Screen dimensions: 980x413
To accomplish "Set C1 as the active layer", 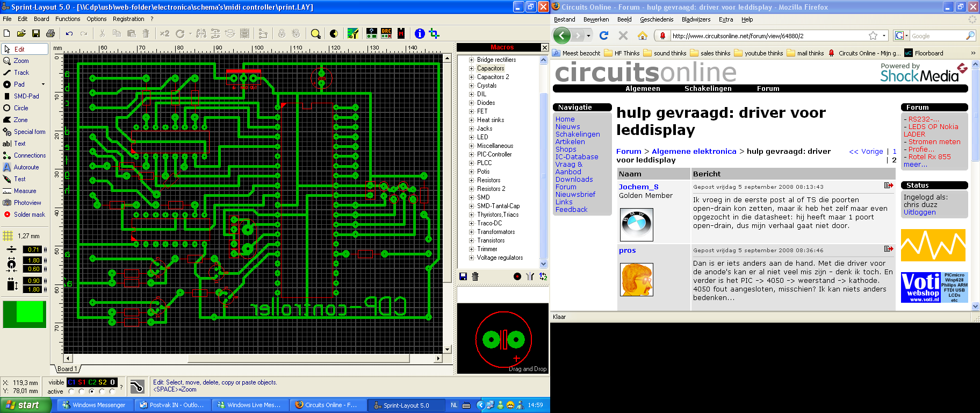I will pos(71,391).
